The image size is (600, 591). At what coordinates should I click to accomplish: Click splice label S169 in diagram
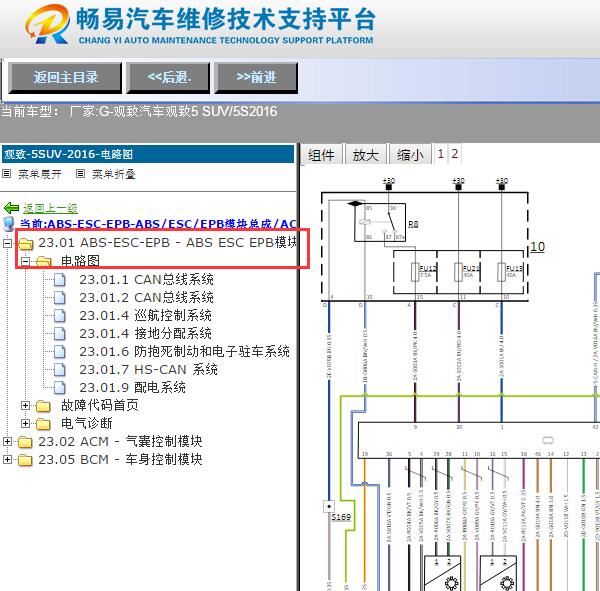point(341,517)
